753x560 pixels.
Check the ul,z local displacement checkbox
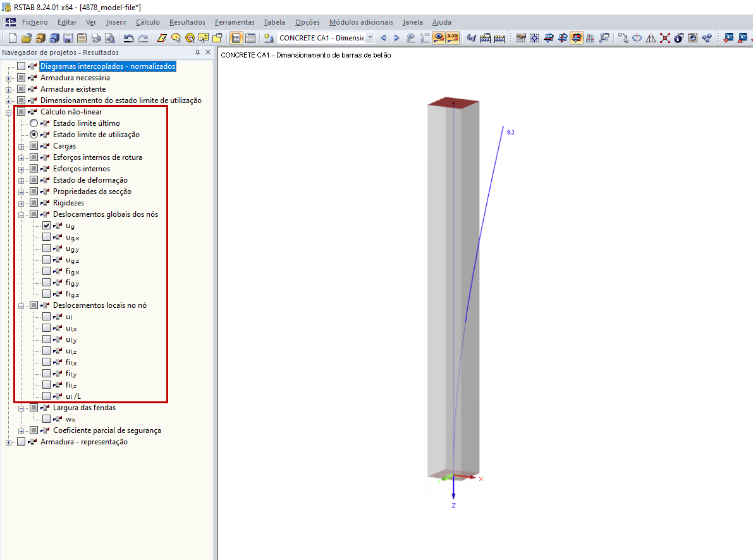point(47,351)
